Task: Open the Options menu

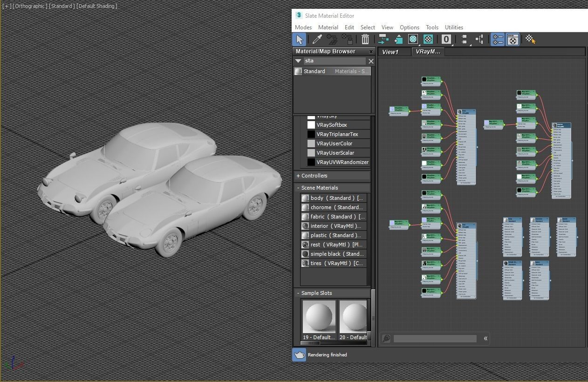Action: [410, 27]
